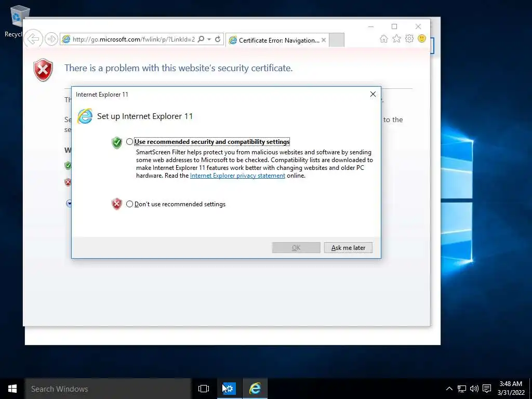Expand the address bar autocomplete dropdown arrow
Viewport: 532px width, 399px height.
coord(209,39)
